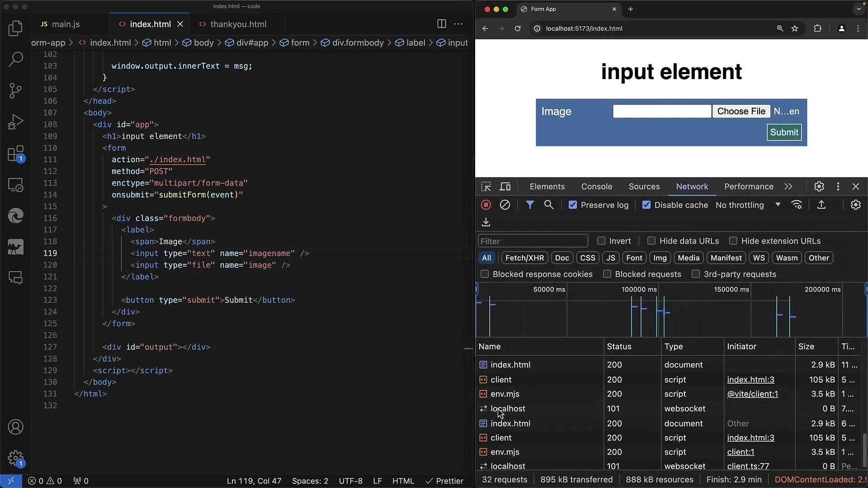Click the Choose File button
Image resolution: width=868 pixels, height=488 pixels.
pos(741,111)
